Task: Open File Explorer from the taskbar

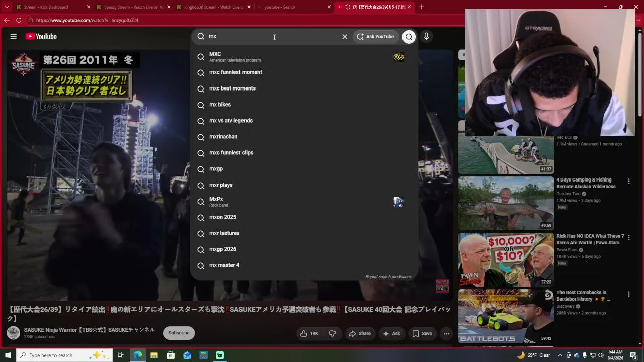Action: click(154, 355)
